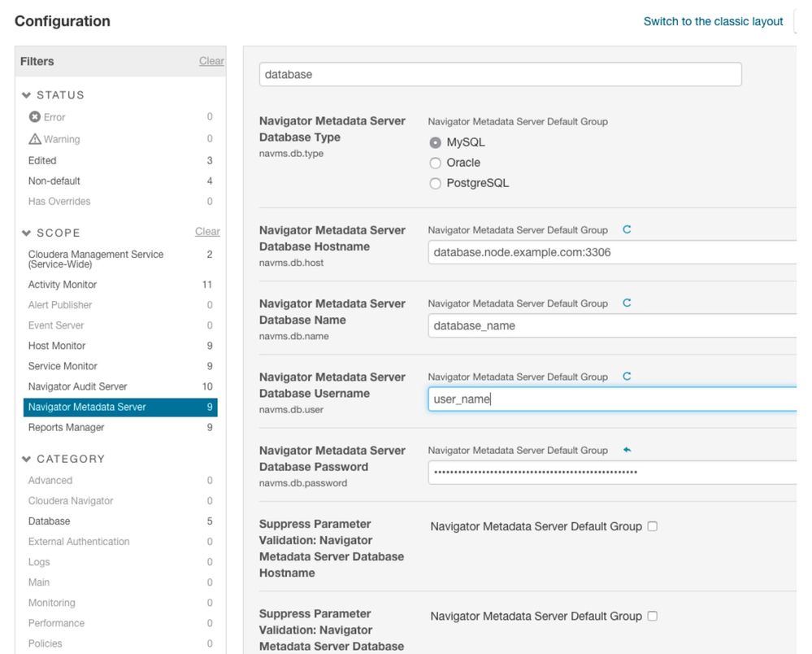Viewport: 812px width, 654px height.
Task: Focus the Database Password input field
Action: (610, 473)
